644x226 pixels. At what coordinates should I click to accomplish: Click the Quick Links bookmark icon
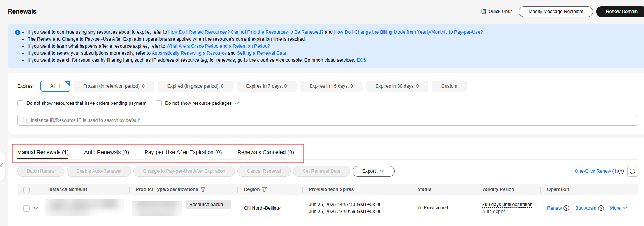pos(484,11)
